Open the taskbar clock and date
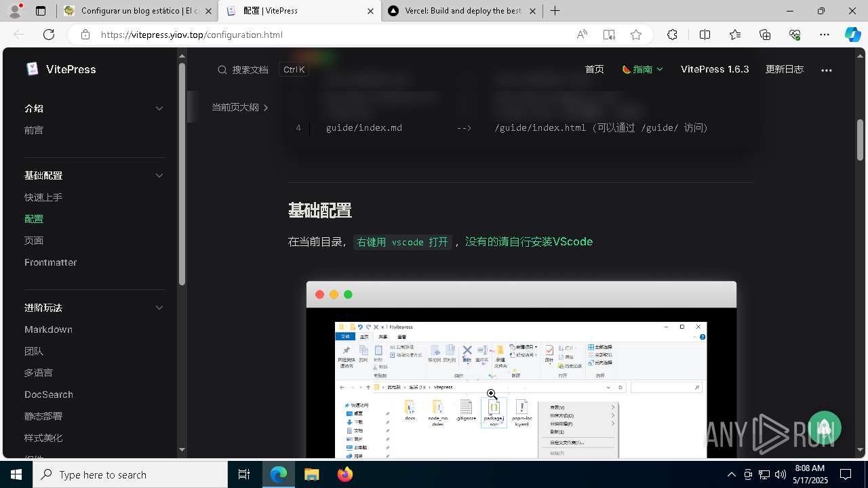 point(810,474)
